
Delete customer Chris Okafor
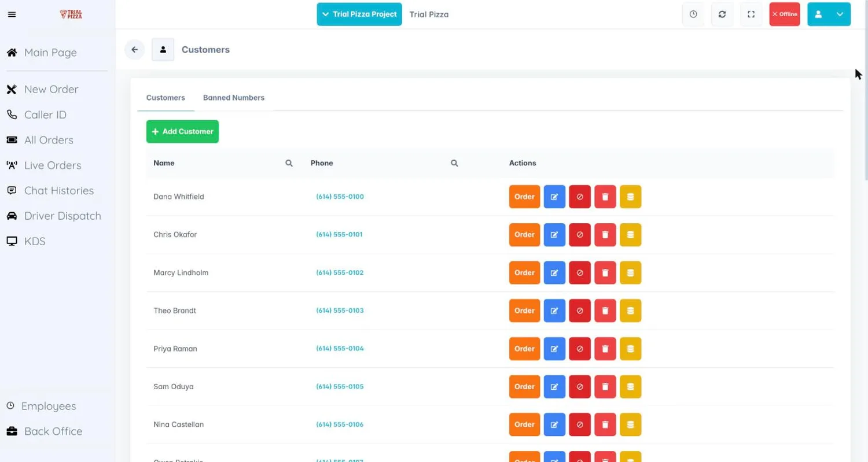605,235
